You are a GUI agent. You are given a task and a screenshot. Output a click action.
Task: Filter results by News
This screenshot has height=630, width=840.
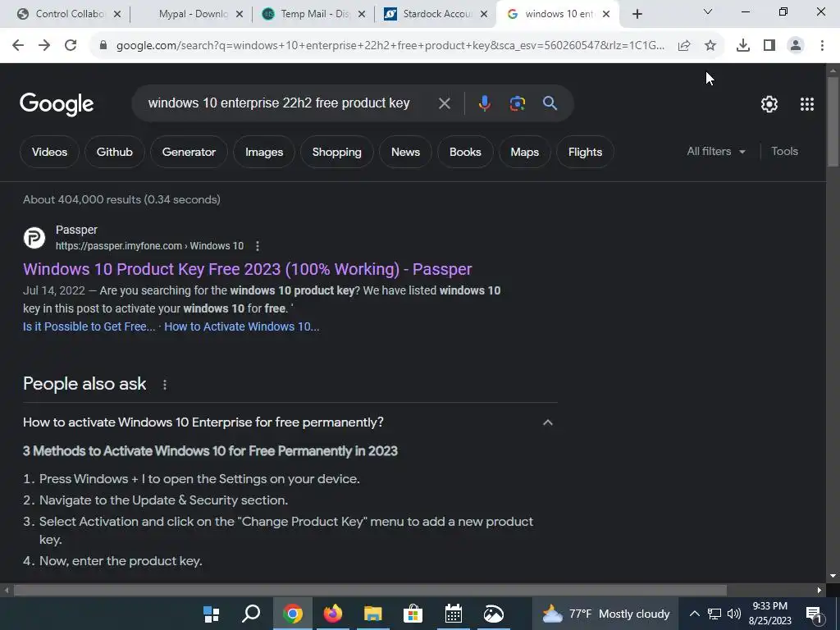click(x=405, y=152)
